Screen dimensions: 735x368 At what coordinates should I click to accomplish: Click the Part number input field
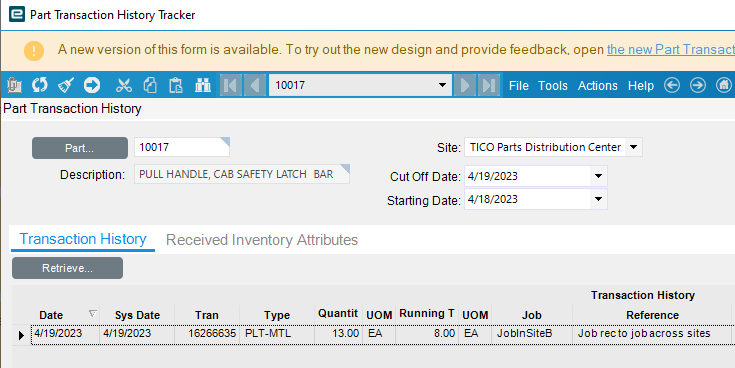(182, 147)
